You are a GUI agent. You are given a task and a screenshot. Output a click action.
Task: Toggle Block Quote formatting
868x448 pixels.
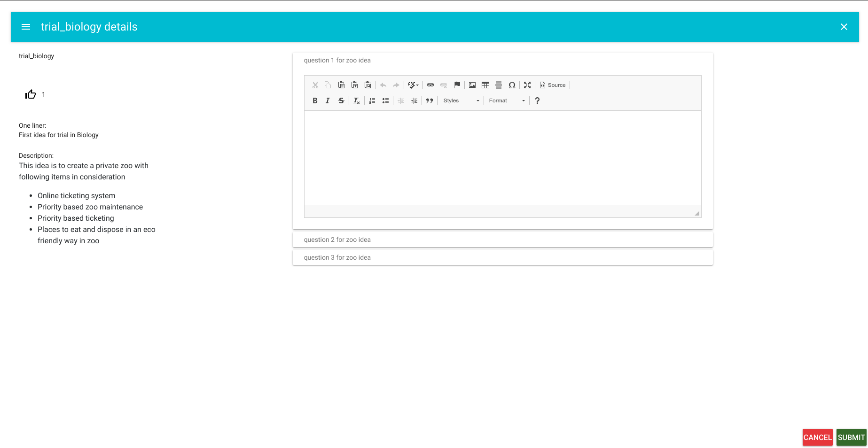click(430, 100)
